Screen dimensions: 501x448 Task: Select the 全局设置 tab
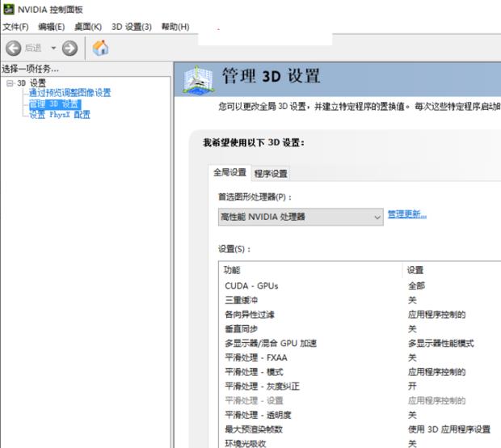[x=229, y=172]
